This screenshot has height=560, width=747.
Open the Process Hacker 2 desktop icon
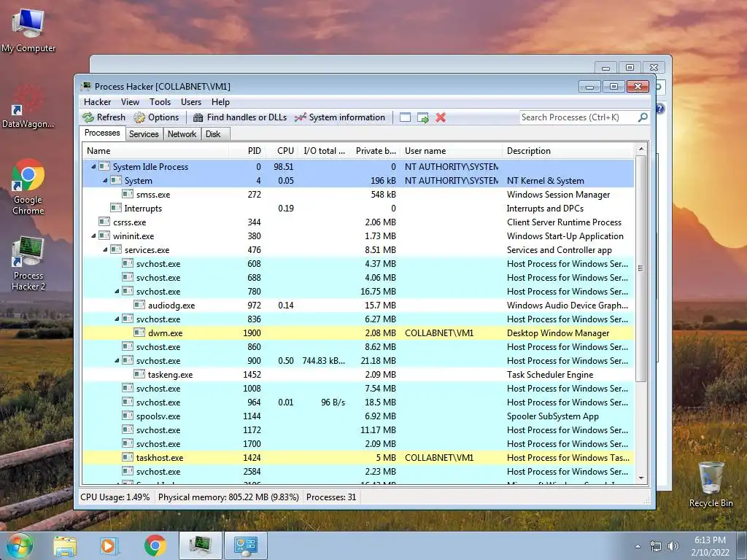pyautogui.click(x=28, y=263)
